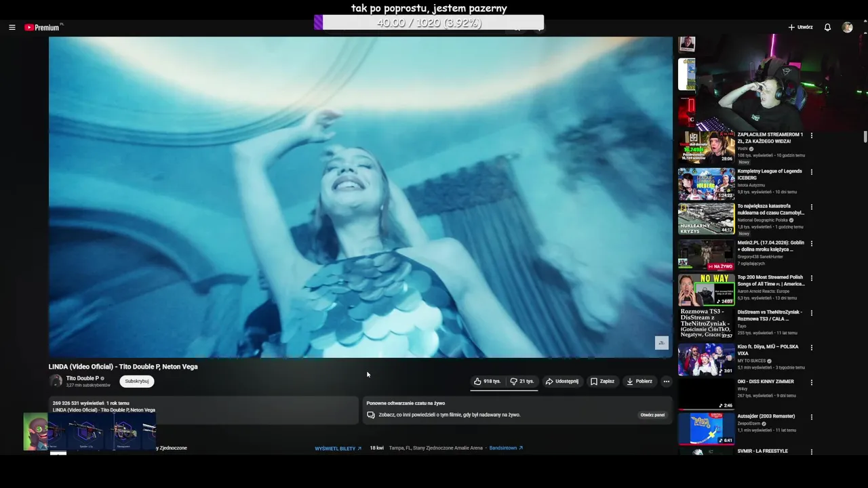Open Metin2.PL live stream thumbnail
Image resolution: width=868 pixels, height=488 pixels.
(706, 255)
